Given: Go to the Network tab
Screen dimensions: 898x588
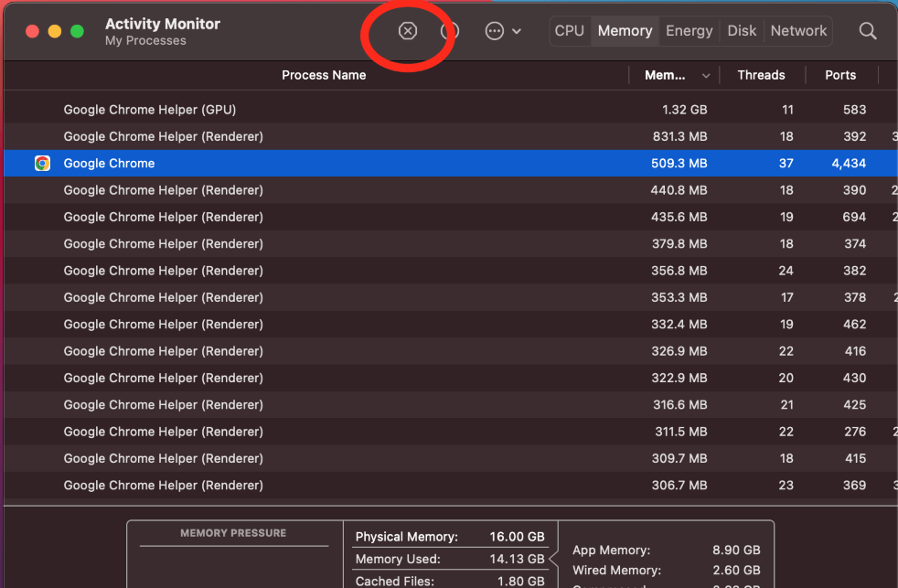Looking at the screenshot, I should (x=798, y=31).
